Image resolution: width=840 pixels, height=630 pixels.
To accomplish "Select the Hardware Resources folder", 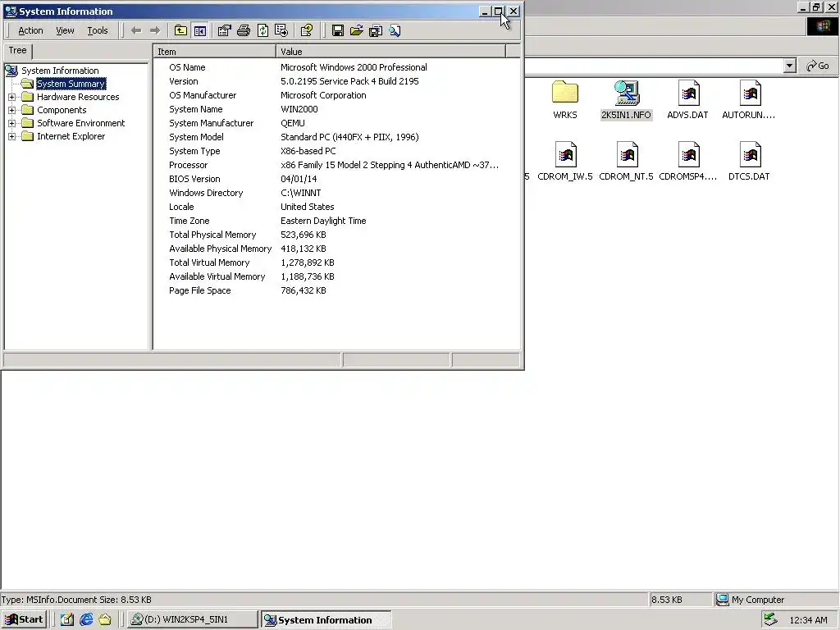I will point(78,97).
